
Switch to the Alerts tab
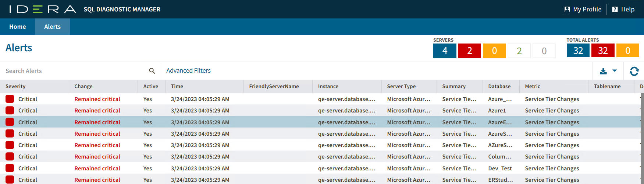pyautogui.click(x=52, y=27)
